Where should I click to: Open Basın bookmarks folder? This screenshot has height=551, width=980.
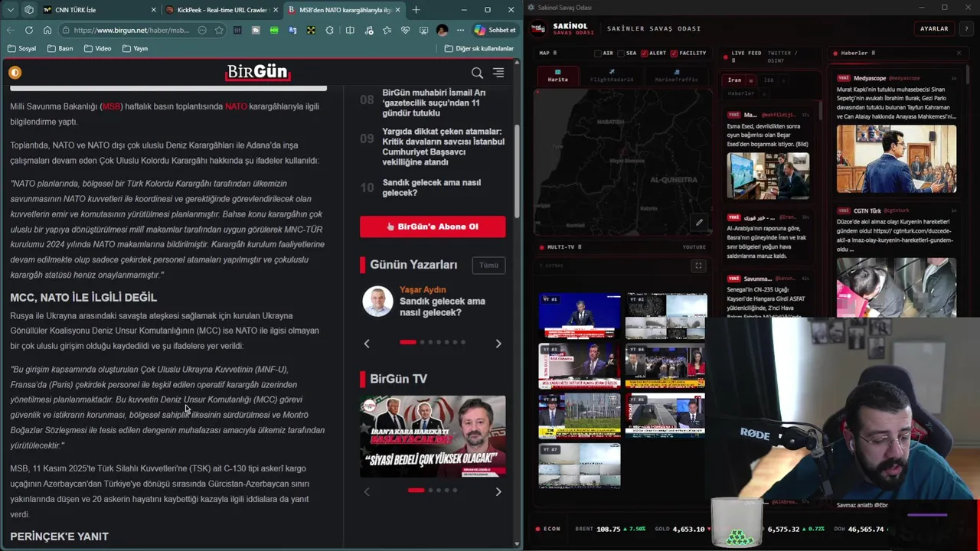click(x=60, y=48)
